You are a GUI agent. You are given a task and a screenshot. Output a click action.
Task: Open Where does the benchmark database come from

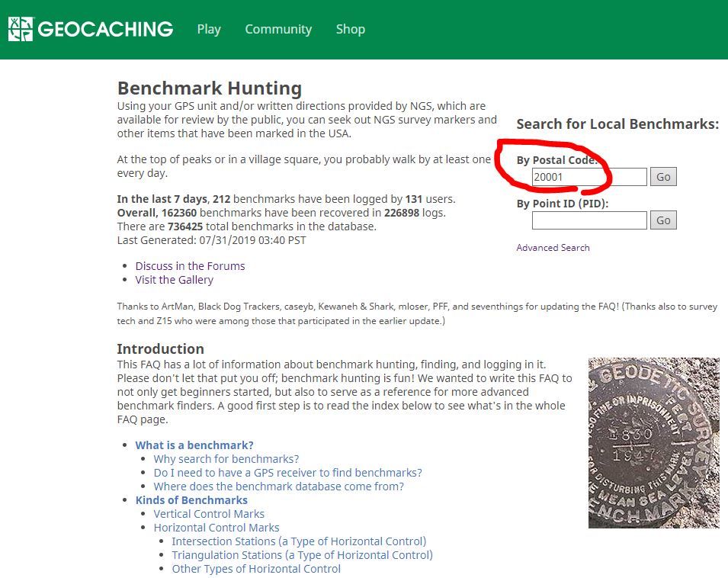(x=278, y=486)
